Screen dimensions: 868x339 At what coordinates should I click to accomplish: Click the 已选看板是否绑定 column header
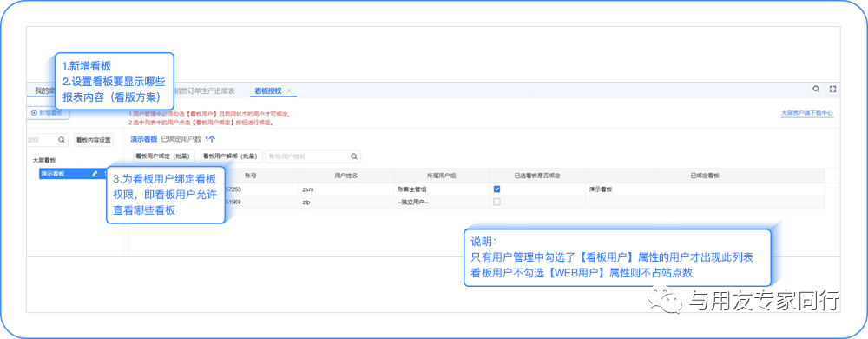point(537,176)
